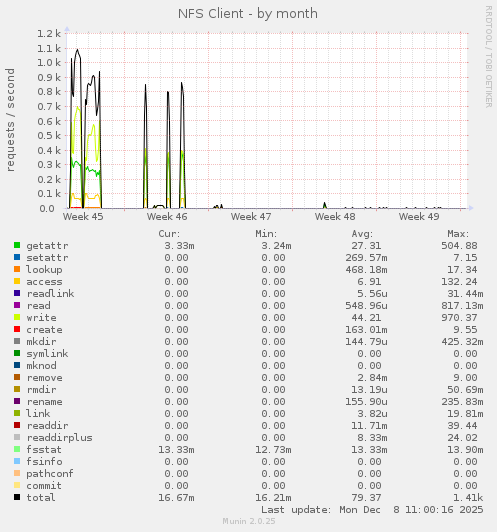Click the 'Week 49' x-axis label

419,216
